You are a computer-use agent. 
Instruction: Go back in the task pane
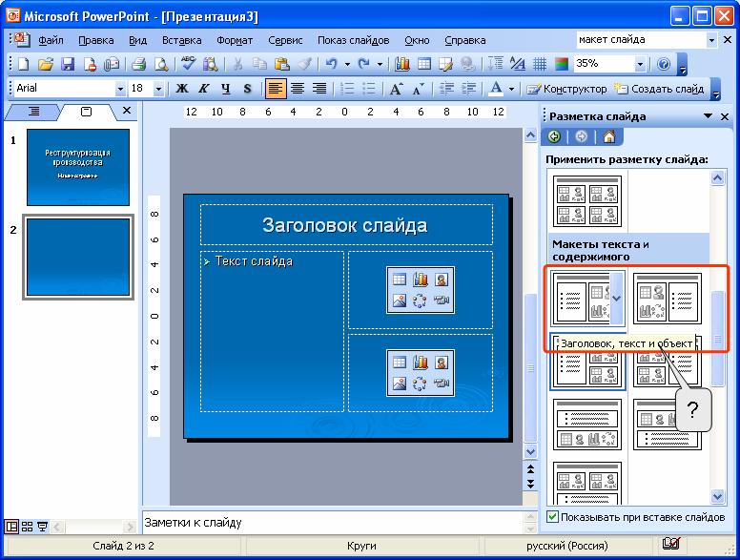[x=554, y=137]
